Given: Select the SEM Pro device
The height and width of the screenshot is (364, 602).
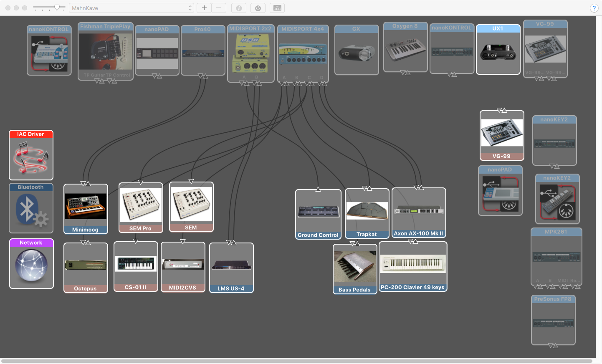Looking at the screenshot, I should tap(141, 207).
